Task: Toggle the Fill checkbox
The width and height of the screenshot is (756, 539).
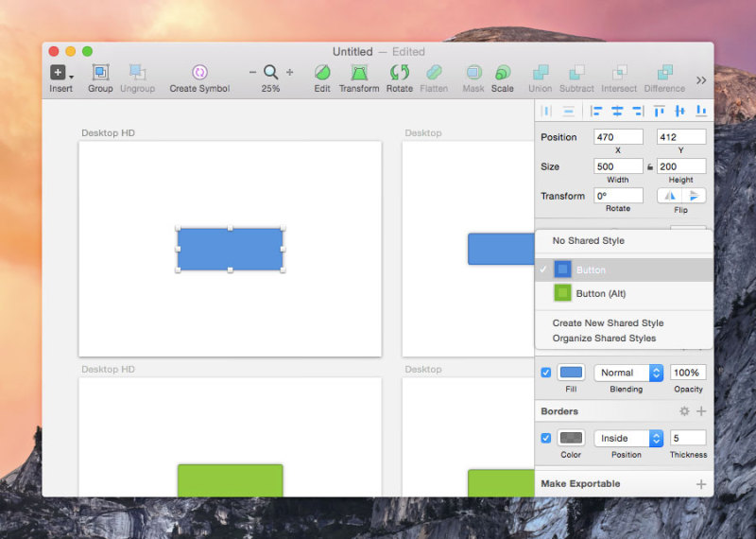Action: (546, 373)
